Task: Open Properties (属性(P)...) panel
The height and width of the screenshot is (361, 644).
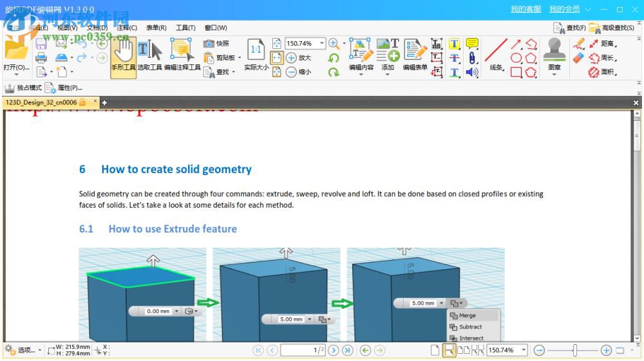Action: click(x=64, y=88)
